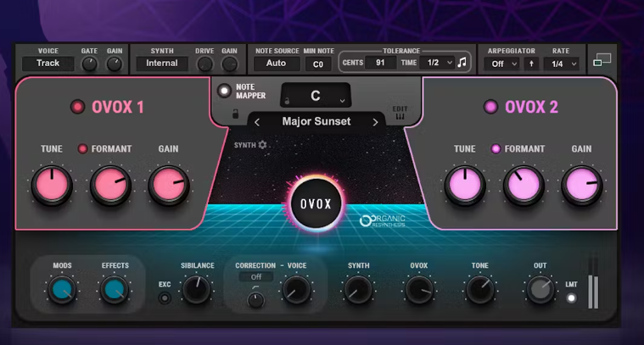Open the arpeggiator Rate 1/4 dropdown

coord(563,64)
